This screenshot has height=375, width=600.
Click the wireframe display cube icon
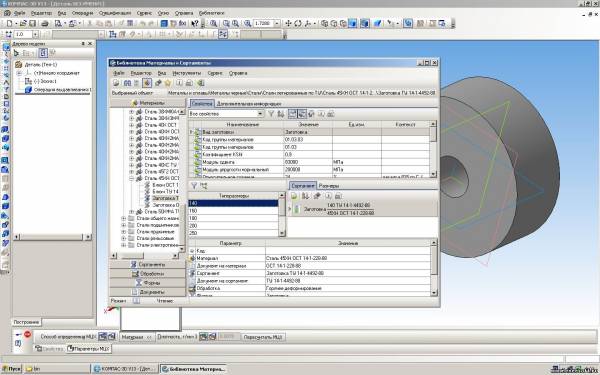coord(324,23)
